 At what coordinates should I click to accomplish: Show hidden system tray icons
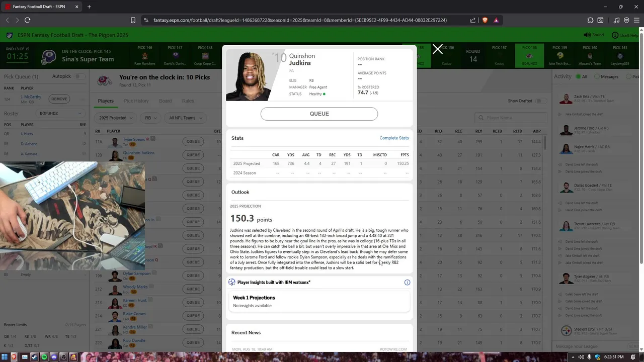click(573, 357)
